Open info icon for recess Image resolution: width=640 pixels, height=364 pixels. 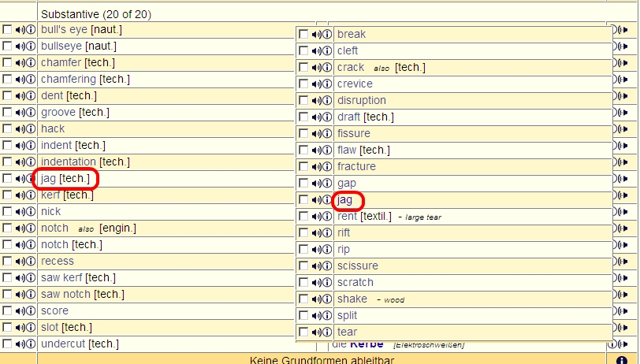click(31, 261)
